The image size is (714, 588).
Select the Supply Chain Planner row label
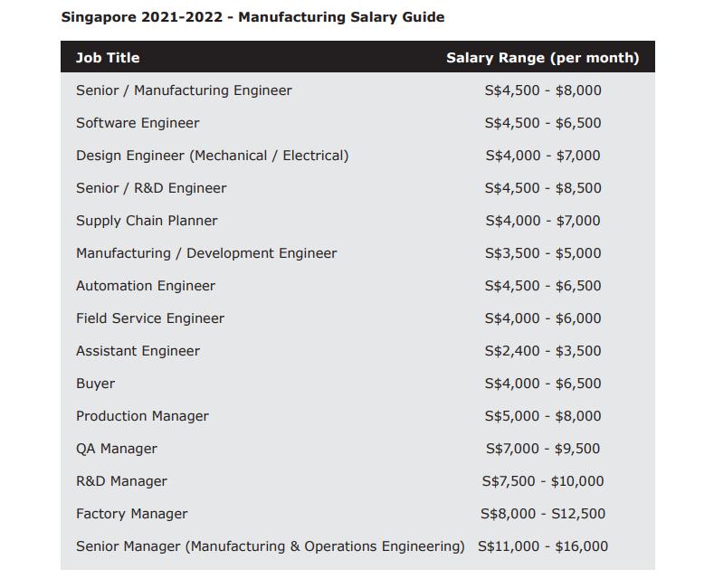(147, 221)
